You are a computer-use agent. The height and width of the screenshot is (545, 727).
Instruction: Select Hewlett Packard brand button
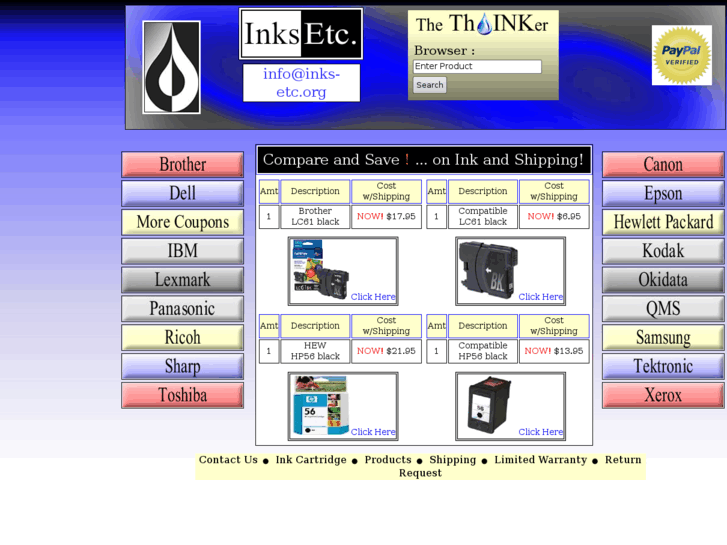pos(663,222)
